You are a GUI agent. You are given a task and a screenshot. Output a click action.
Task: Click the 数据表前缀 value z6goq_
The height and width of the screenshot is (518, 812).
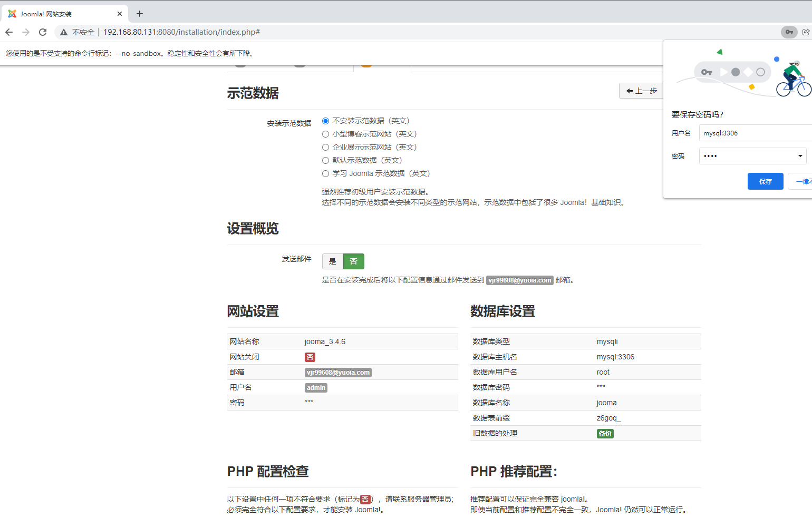608,418
